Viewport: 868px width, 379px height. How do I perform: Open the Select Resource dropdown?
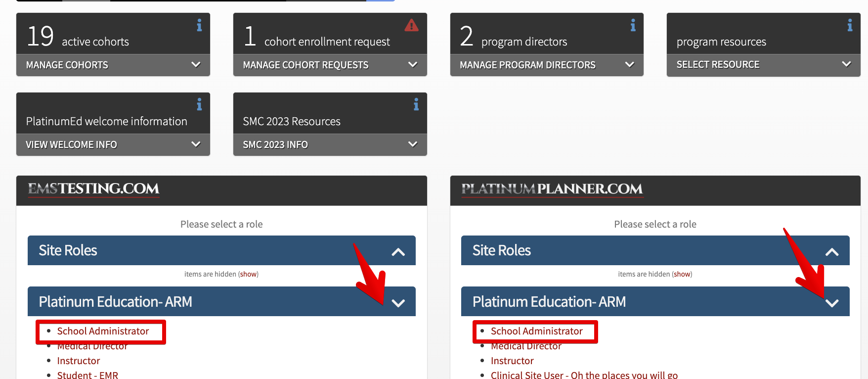tap(764, 65)
